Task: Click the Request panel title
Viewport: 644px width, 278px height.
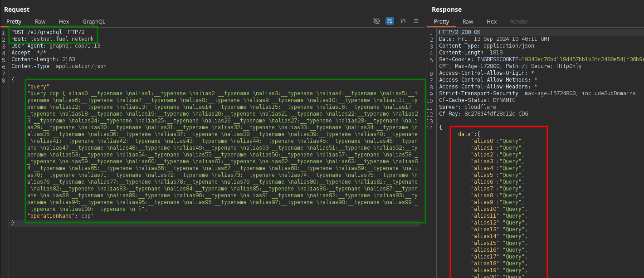Action: click(17, 10)
